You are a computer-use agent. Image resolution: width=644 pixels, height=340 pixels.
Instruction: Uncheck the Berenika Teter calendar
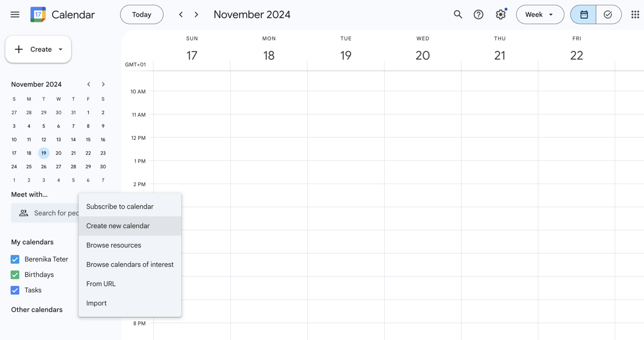pos(15,259)
